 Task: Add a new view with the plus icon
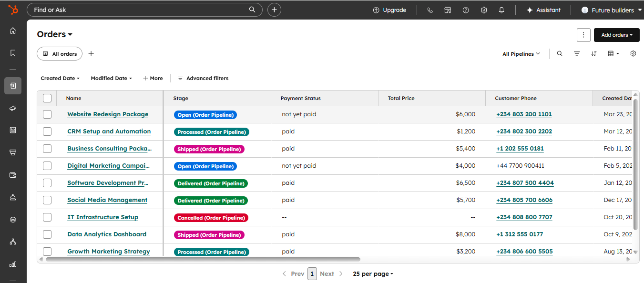[x=91, y=54]
